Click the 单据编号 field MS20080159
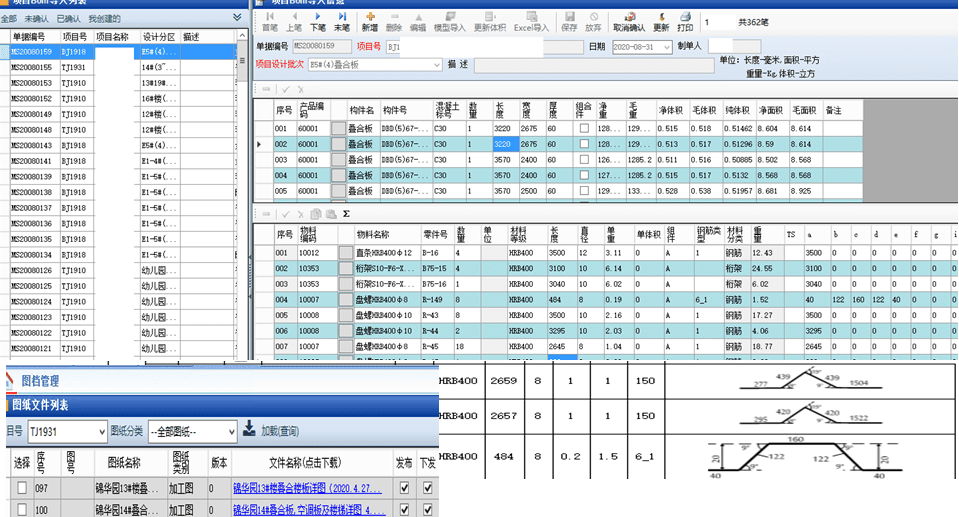The height and width of the screenshot is (517, 959). 322,46
